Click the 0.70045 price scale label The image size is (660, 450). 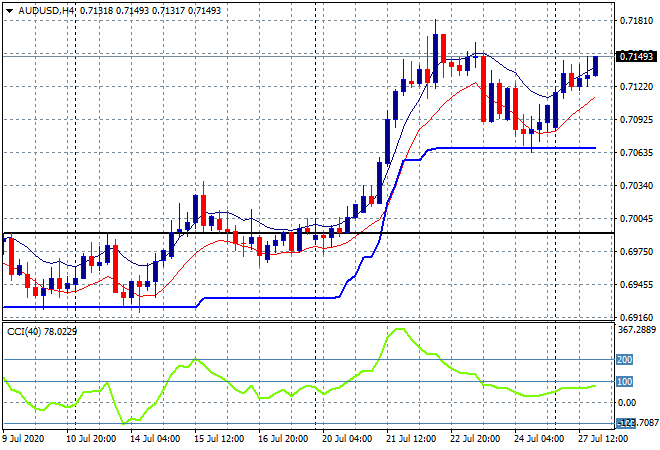pos(636,218)
